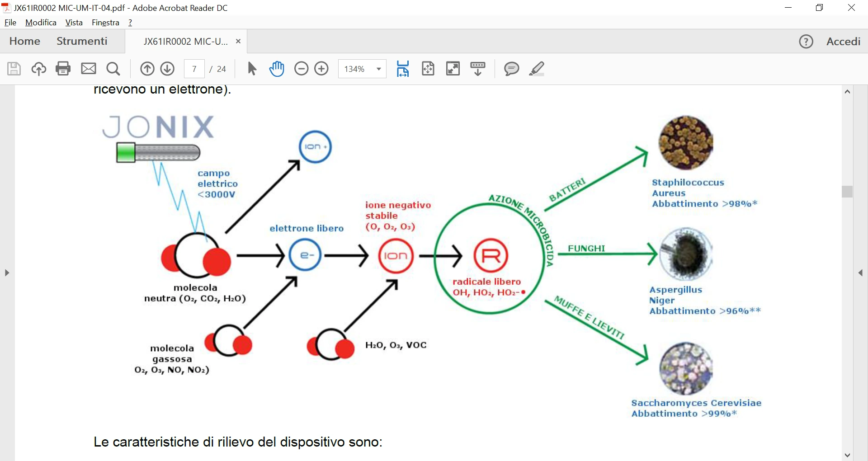Switch to the Strumenti tab
Screen dimensions: 868x461
click(82, 41)
